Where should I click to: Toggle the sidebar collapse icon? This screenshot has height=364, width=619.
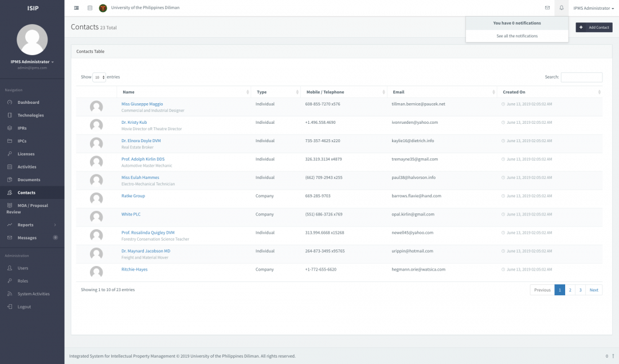pos(76,8)
